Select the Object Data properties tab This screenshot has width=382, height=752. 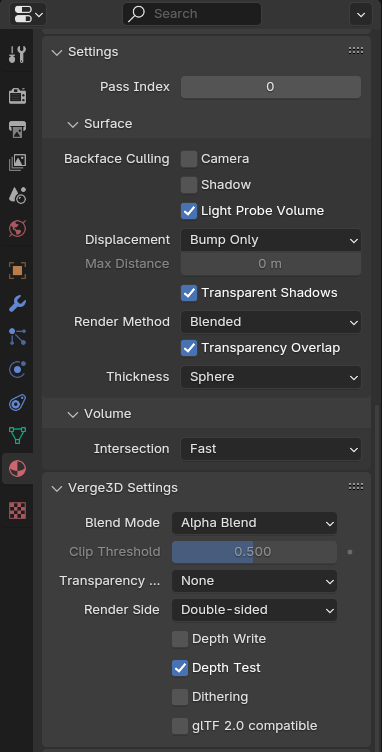tap(17, 435)
